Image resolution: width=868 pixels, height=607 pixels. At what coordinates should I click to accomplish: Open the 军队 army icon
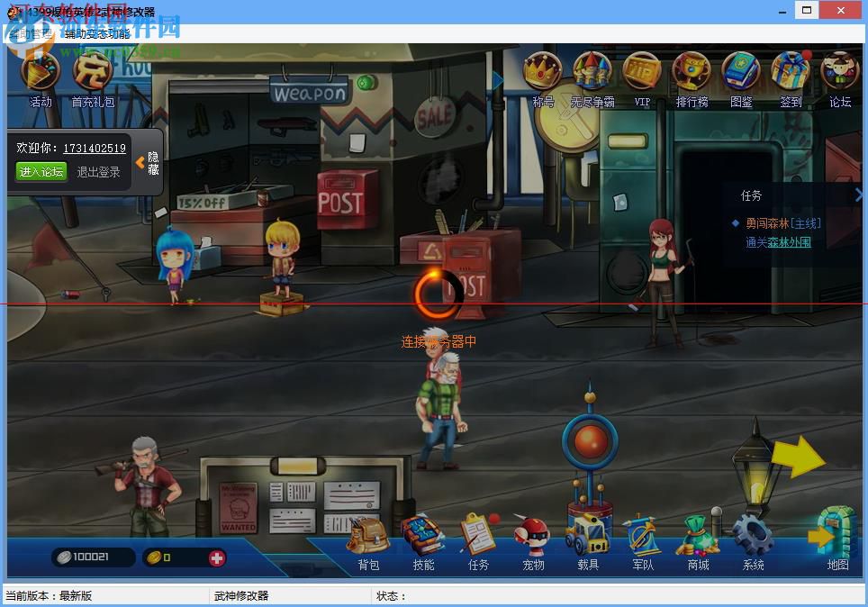[643, 543]
